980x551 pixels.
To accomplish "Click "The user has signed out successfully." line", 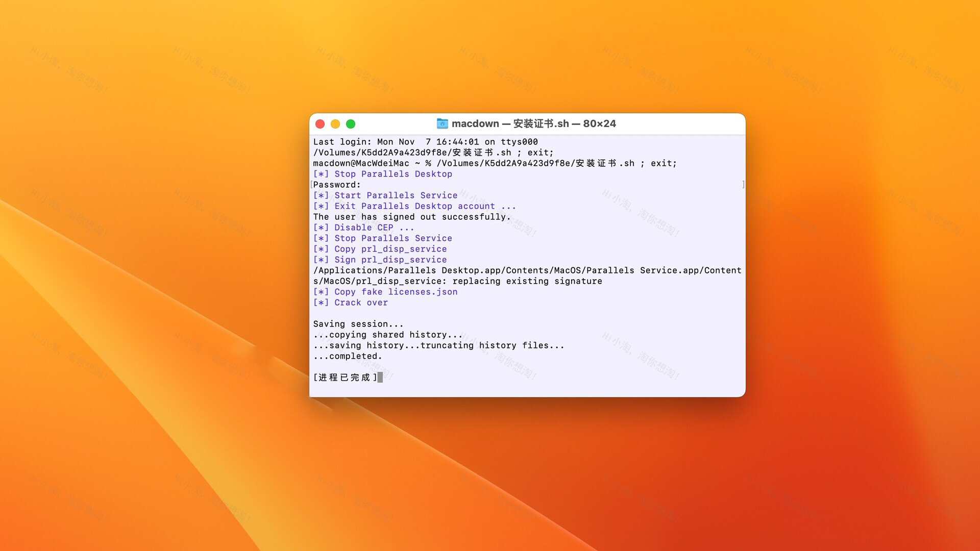I will coord(412,217).
